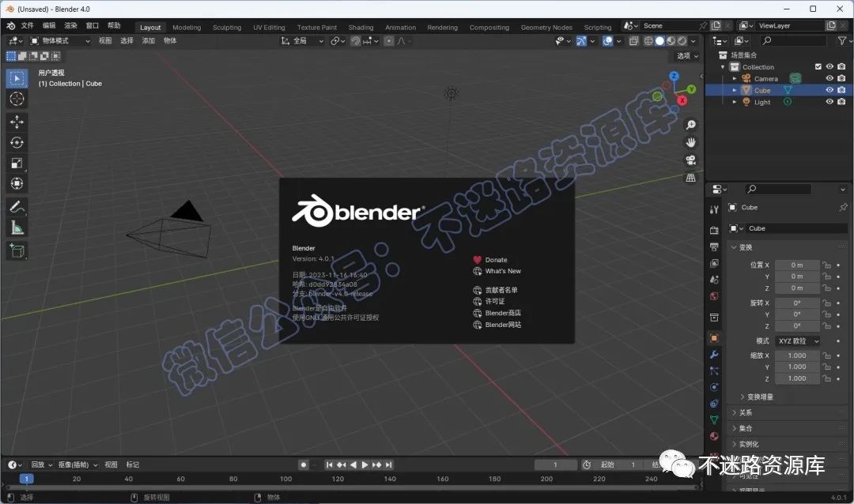The width and height of the screenshot is (854, 504).
Task: Open the Blender website link
Action: coord(497,325)
